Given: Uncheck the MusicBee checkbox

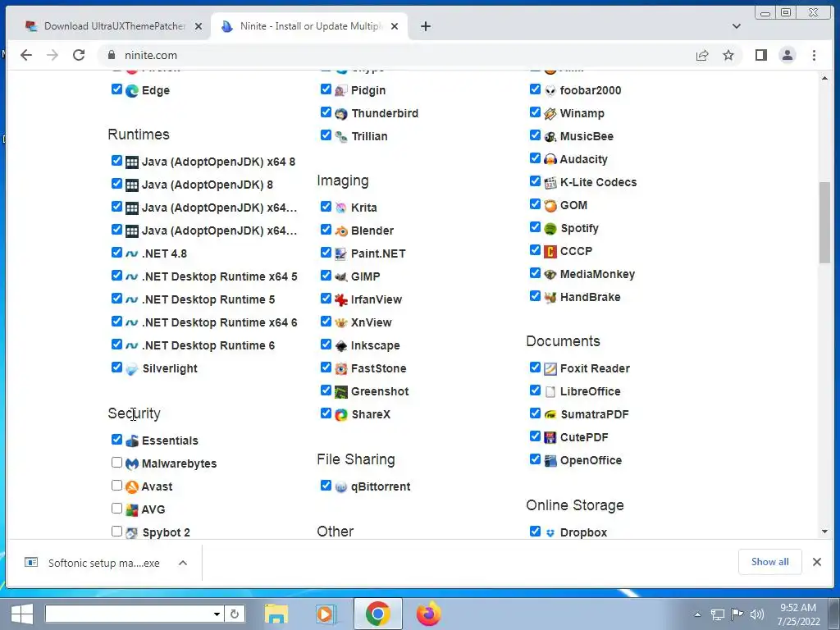Looking at the screenshot, I should tap(535, 135).
